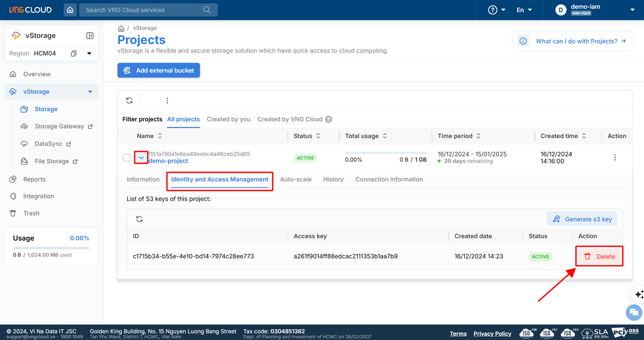Collapse the vStorage sidebar panel icon
Viewport: 644px width, 340px height.
[90, 35]
